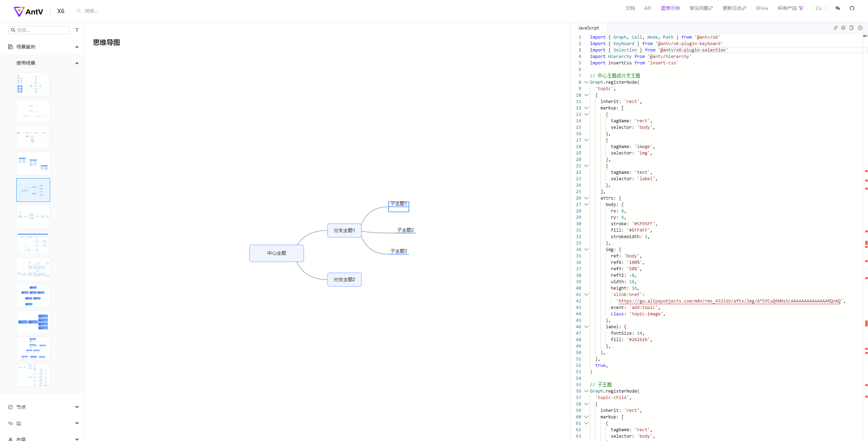Select the 中心主题 node
Image resolution: width=868 pixels, height=441 pixels.
pos(277,253)
